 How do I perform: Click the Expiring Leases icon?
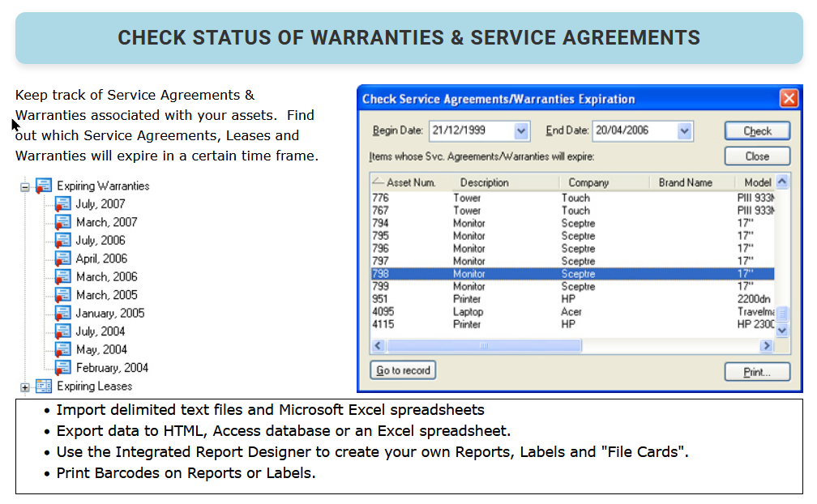[x=44, y=387]
